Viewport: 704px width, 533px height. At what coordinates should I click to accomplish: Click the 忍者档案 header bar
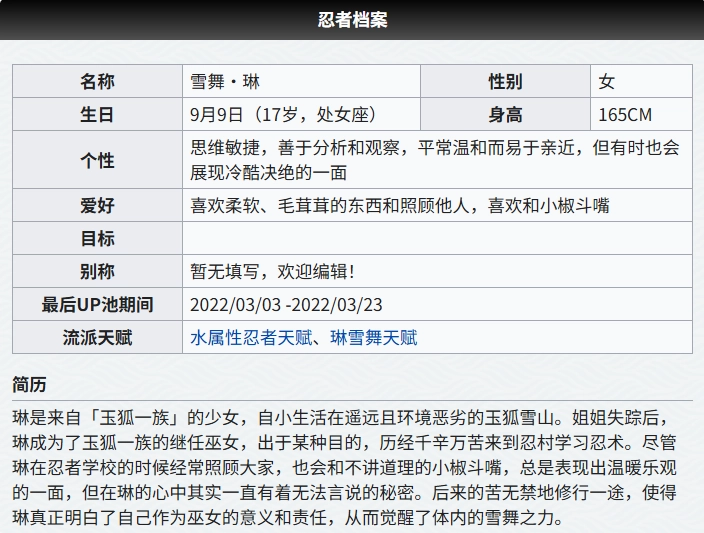[352, 20]
